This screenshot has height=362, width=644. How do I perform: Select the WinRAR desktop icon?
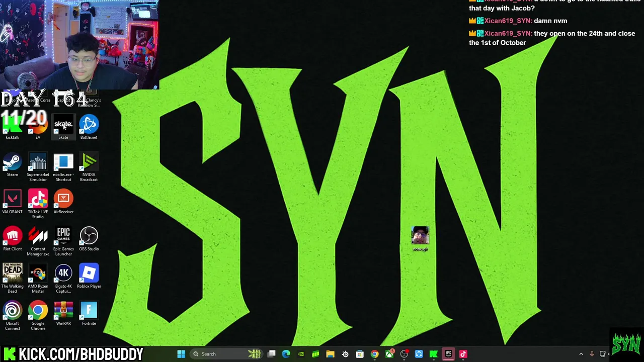pyautogui.click(x=63, y=314)
